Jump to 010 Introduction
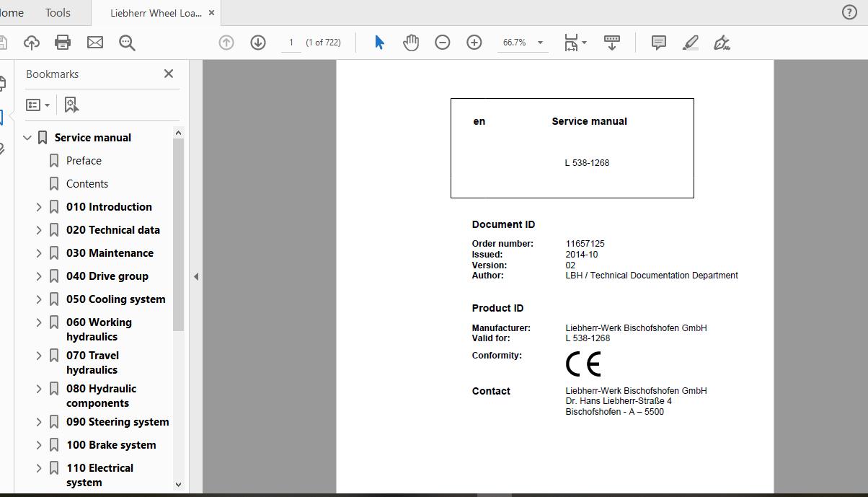868x497 pixels. coord(109,206)
